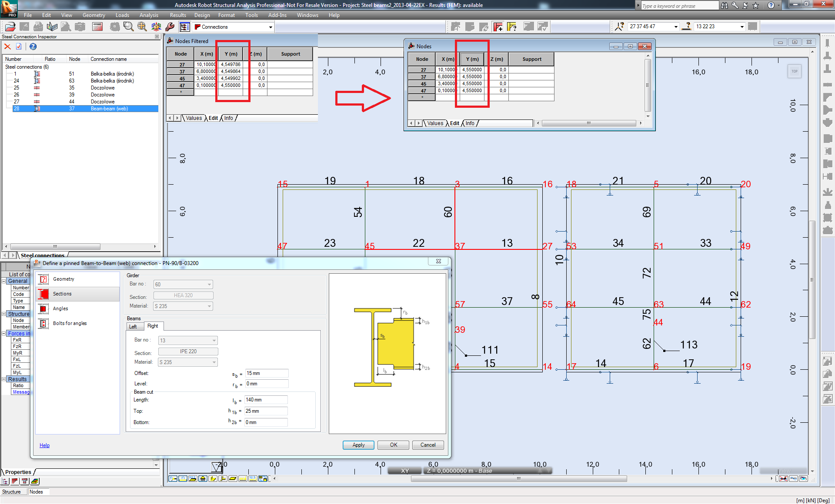Image resolution: width=835 pixels, height=504 pixels.
Task: Click the Sections icon in the connection dialog
Action: pyautogui.click(x=43, y=294)
